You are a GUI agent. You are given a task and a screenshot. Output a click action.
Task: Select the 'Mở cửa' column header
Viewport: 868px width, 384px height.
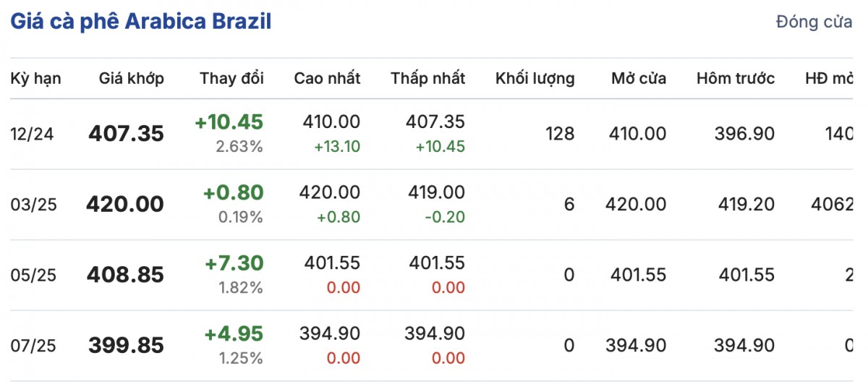[638, 78]
